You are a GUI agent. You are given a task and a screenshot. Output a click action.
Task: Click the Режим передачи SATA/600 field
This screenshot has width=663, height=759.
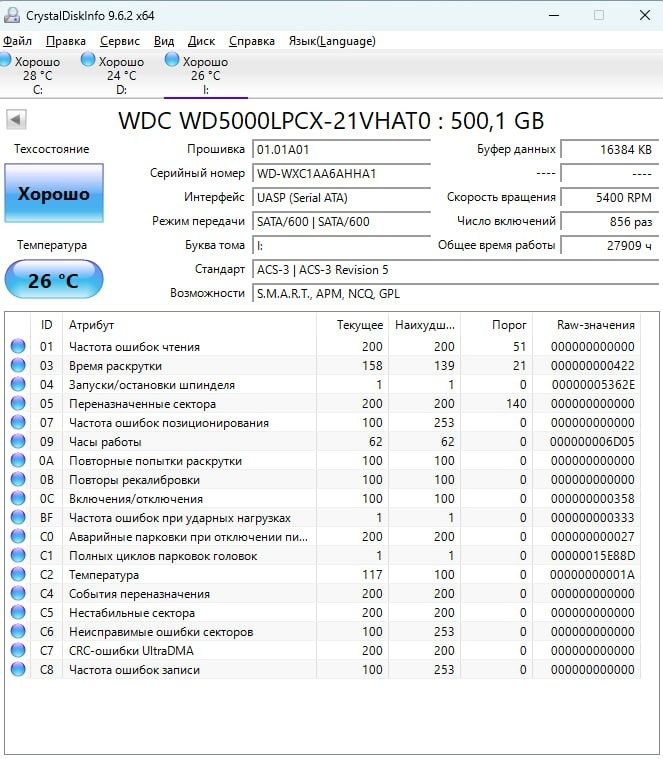341,222
